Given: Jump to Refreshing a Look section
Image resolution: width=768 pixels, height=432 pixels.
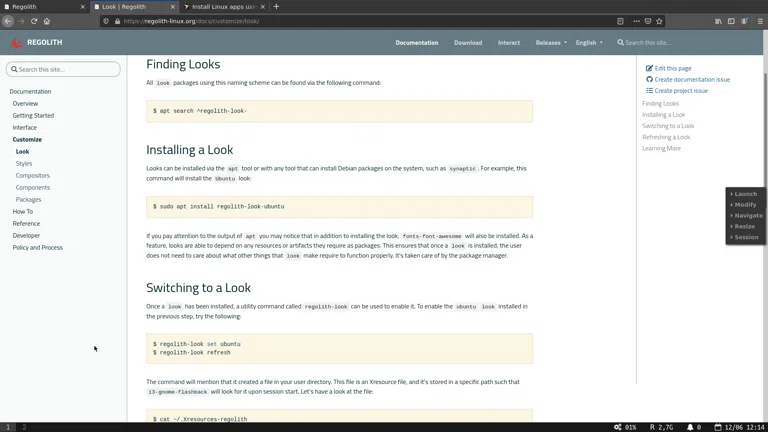Looking at the screenshot, I should tap(666, 137).
